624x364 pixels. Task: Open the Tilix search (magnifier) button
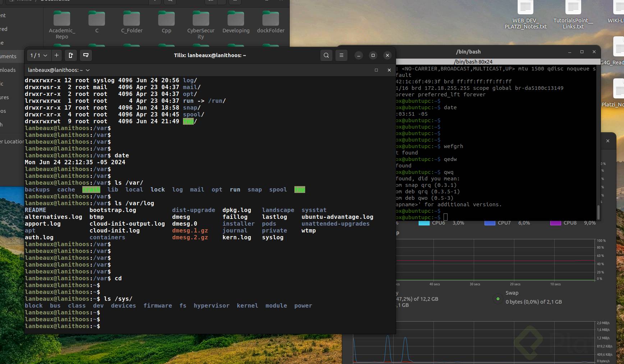pyautogui.click(x=326, y=55)
